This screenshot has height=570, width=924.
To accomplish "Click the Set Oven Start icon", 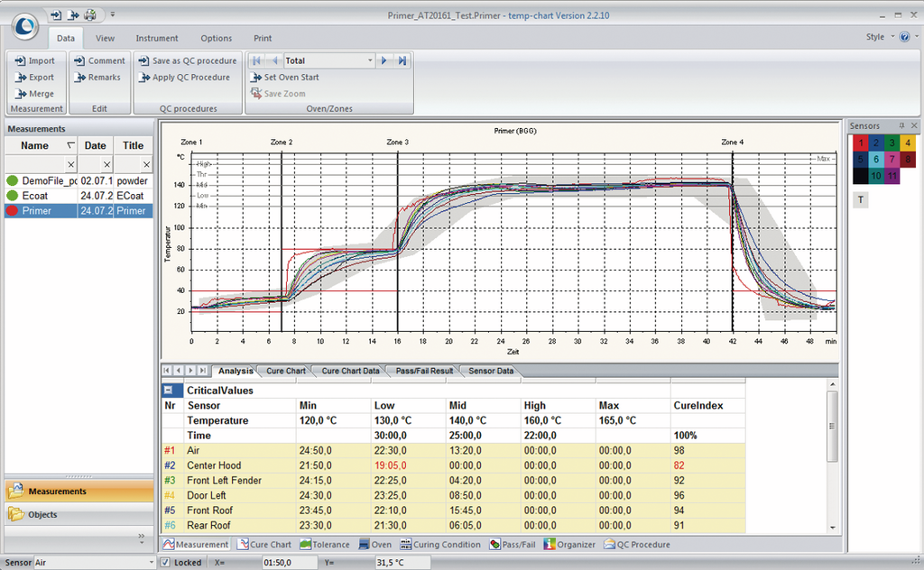I will point(255,78).
